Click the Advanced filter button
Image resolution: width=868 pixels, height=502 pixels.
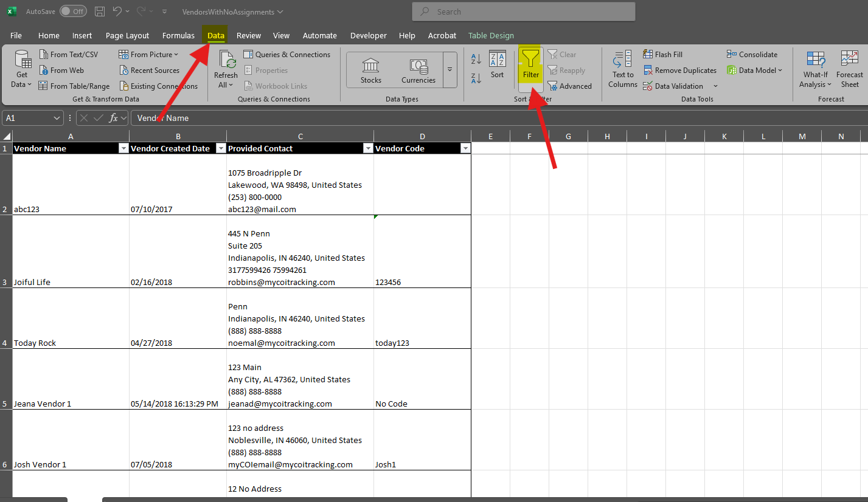pyautogui.click(x=569, y=86)
